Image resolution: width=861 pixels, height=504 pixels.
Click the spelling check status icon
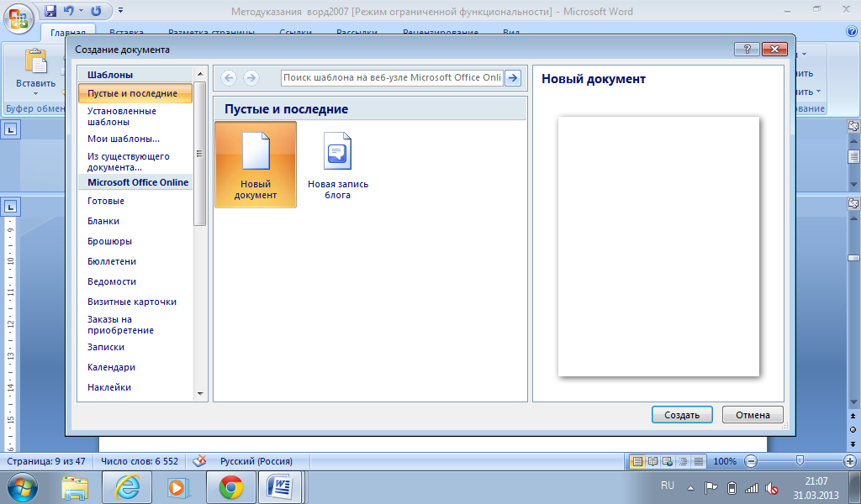tap(199, 460)
